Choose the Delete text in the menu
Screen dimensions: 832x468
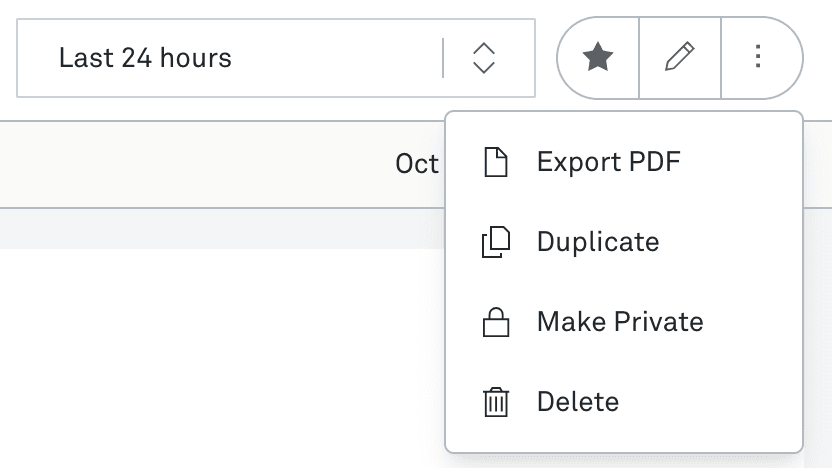[x=578, y=402]
